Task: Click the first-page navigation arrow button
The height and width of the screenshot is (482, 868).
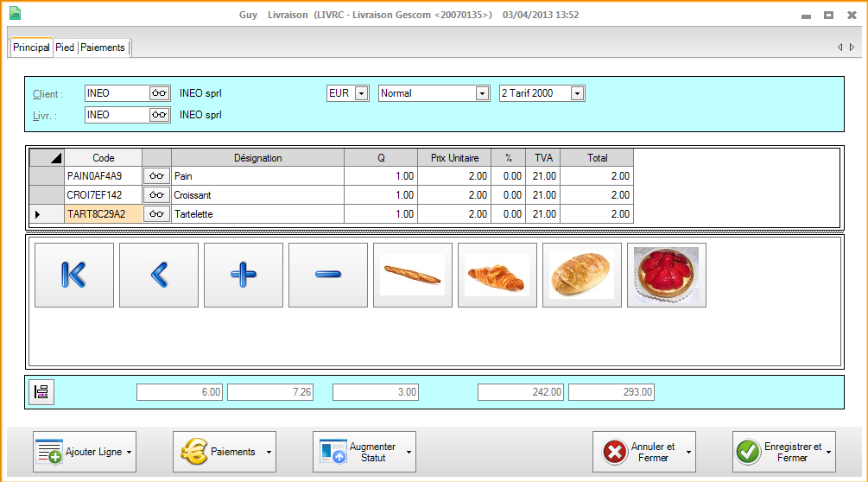Action: 74,275
